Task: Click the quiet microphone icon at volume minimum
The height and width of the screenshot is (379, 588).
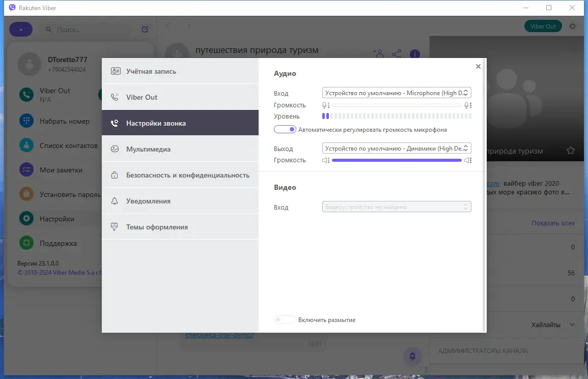Action: (x=325, y=105)
